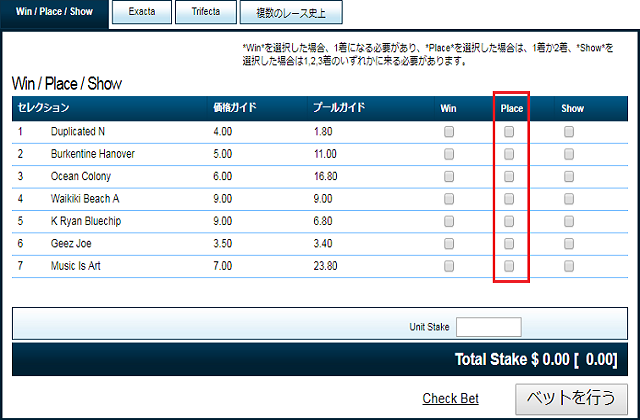Select Win for Geez Joe
Viewport: 640px width, 420px height.
449,244
